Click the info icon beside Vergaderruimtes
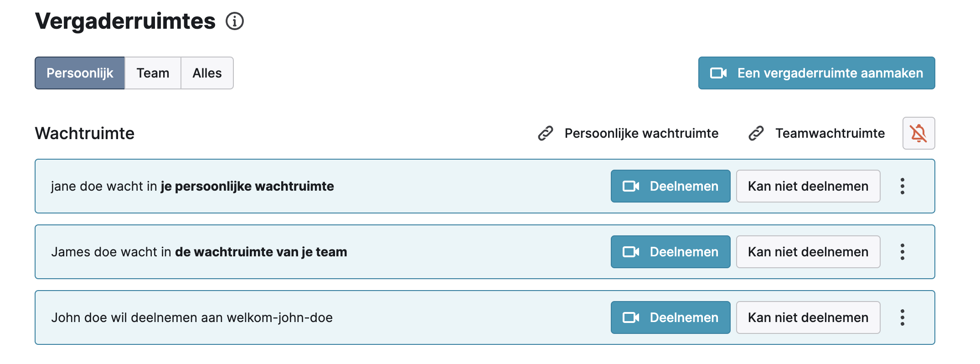This screenshot has width=980, height=364. 235,21
